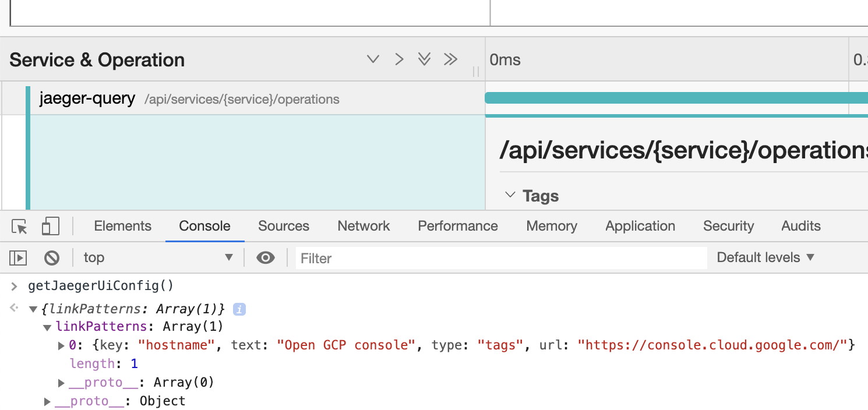Open the Default levels dropdown

click(x=764, y=257)
